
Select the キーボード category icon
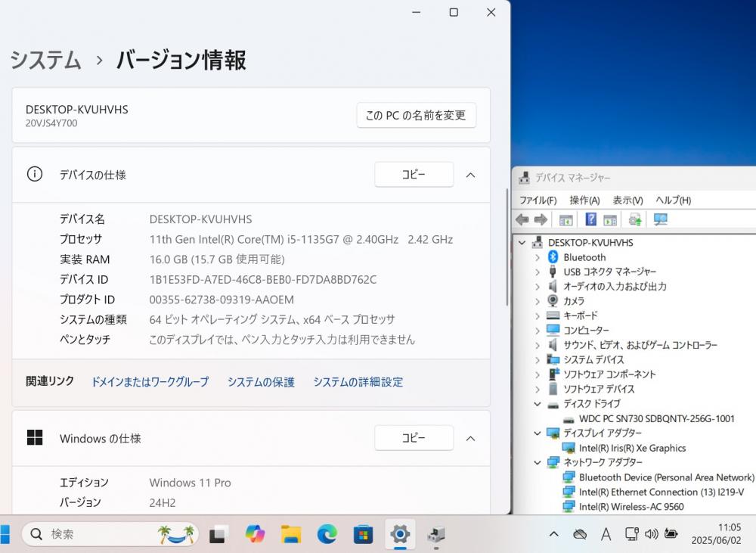[553, 315]
